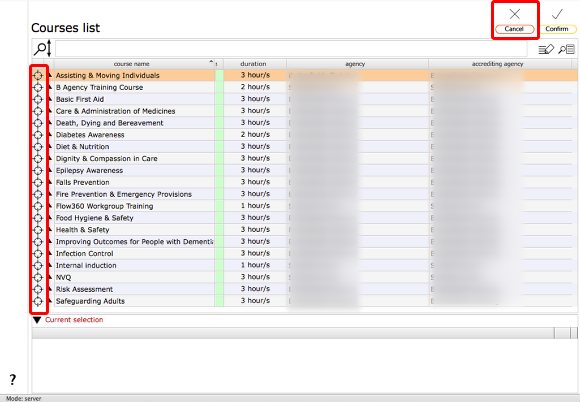Click the Epilepsy Awareness course name

[90, 170]
